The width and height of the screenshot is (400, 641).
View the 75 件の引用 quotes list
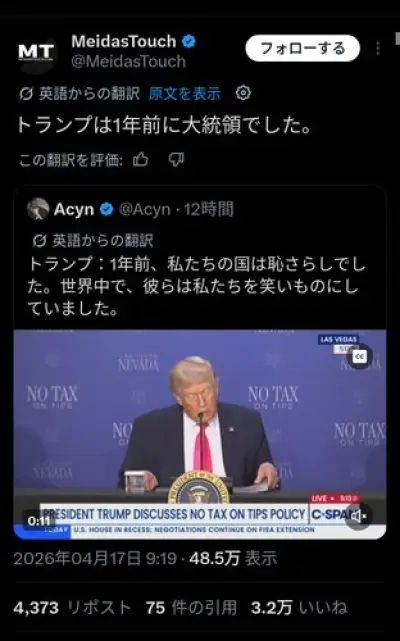click(191, 608)
